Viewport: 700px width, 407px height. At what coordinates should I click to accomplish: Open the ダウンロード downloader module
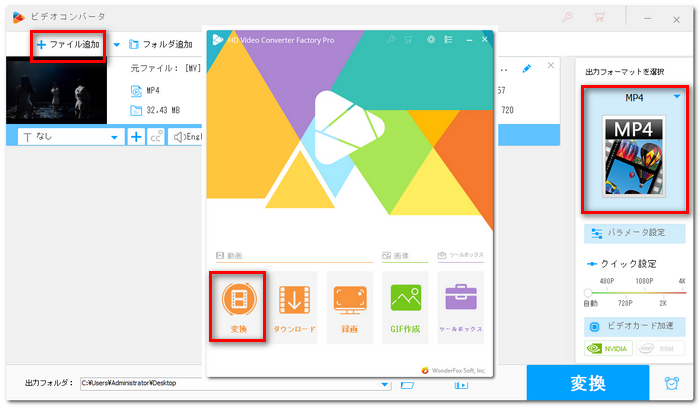pyautogui.click(x=294, y=307)
